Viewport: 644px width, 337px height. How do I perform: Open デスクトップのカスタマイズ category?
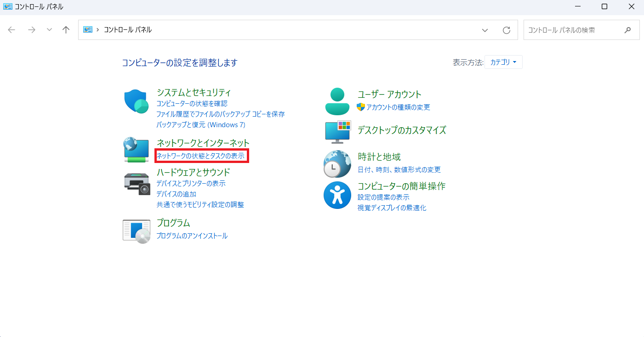tap(402, 130)
